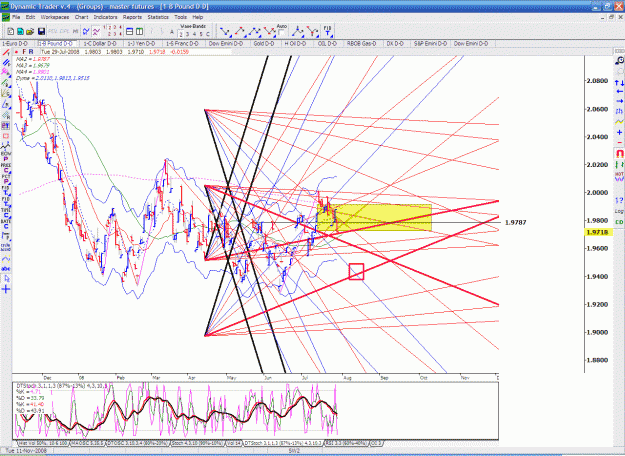Click the new document toolbar icon
625x456 pixels.
click(x=11, y=31)
